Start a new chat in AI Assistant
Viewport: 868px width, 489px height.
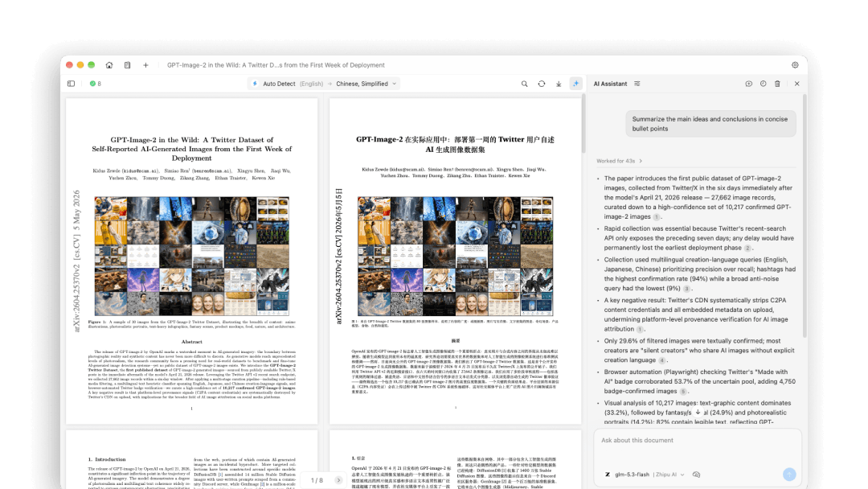(x=748, y=84)
